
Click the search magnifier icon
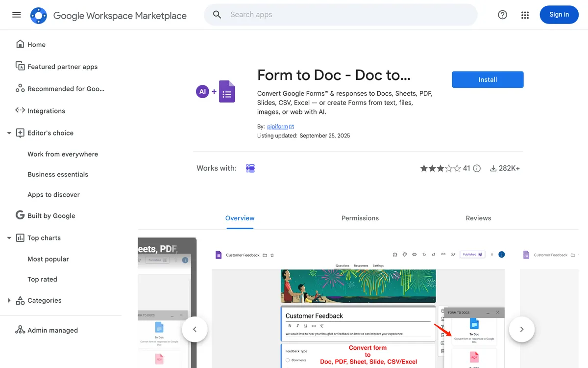pyautogui.click(x=217, y=15)
